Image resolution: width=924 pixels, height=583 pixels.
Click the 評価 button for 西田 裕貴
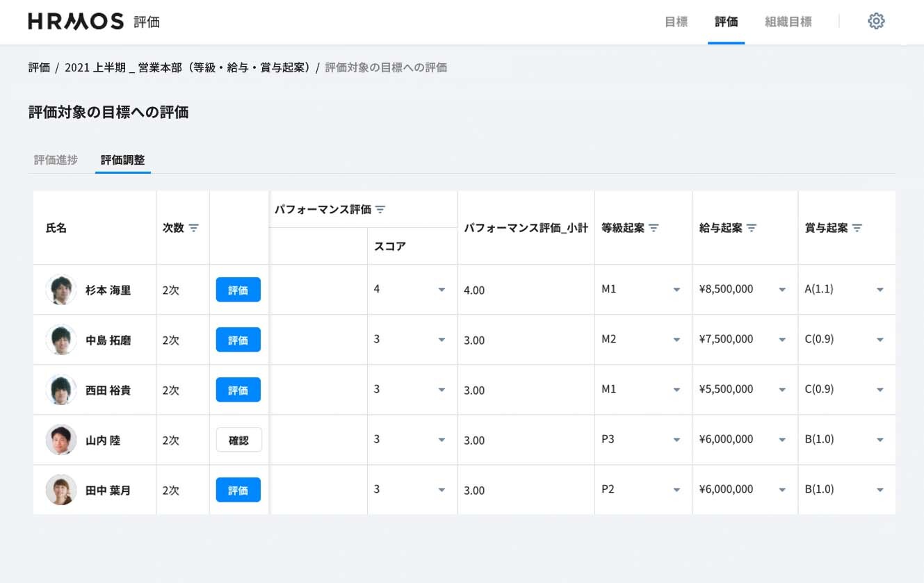tap(238, 390)
